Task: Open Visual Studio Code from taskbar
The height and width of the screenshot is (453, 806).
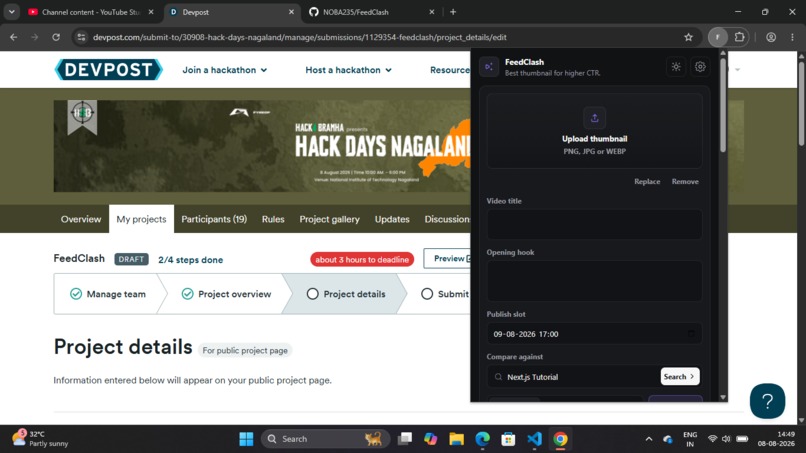Action: coord(534,439)
